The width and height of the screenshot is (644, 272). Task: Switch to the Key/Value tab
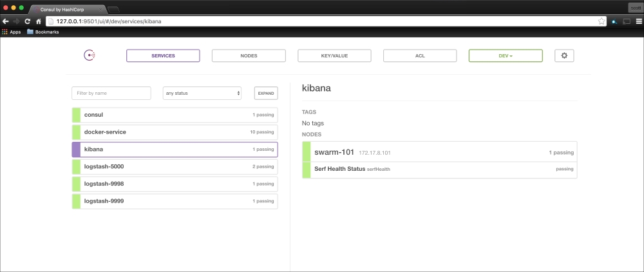click(334, 55)
